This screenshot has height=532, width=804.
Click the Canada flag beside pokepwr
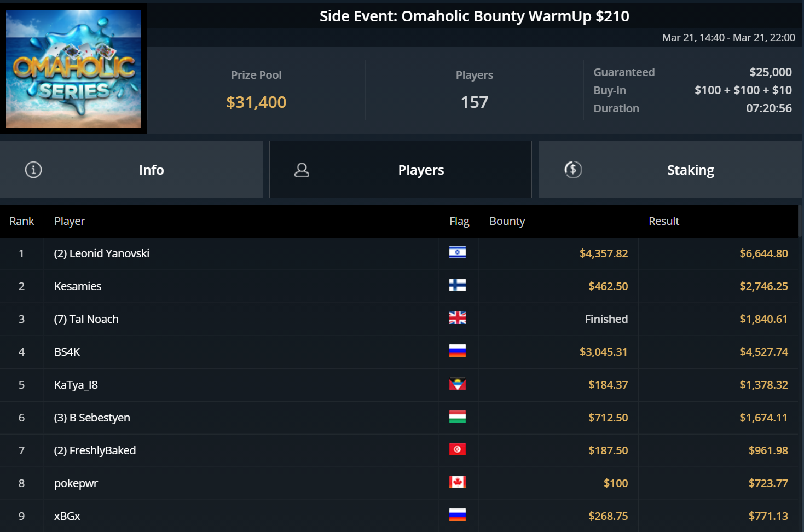pyautogui.click(x=458, y=482)
